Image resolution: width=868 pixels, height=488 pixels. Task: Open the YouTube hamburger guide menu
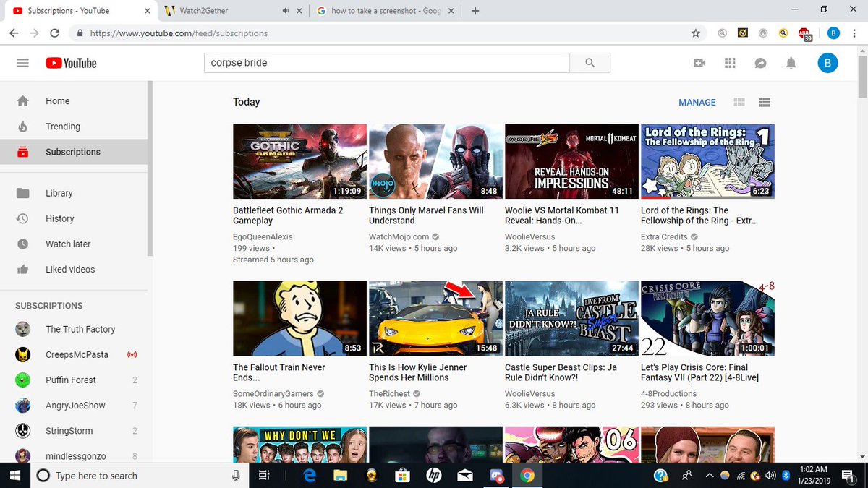[22, 63]
